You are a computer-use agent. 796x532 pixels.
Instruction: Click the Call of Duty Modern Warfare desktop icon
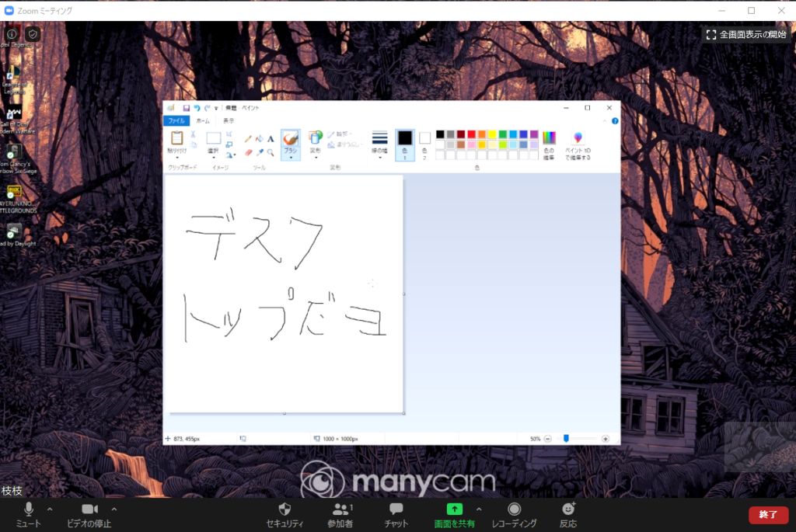click(14, 113)
